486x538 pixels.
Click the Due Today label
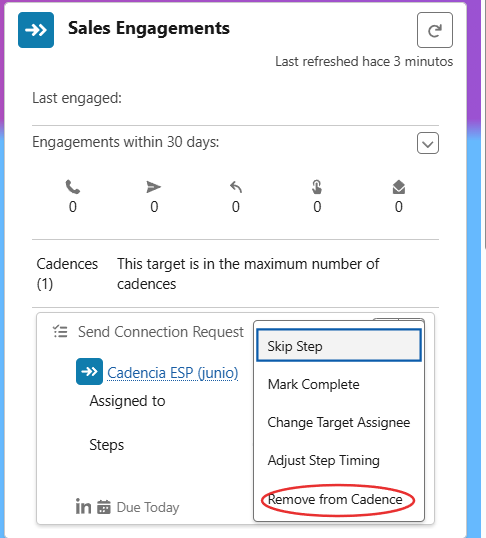148,507
